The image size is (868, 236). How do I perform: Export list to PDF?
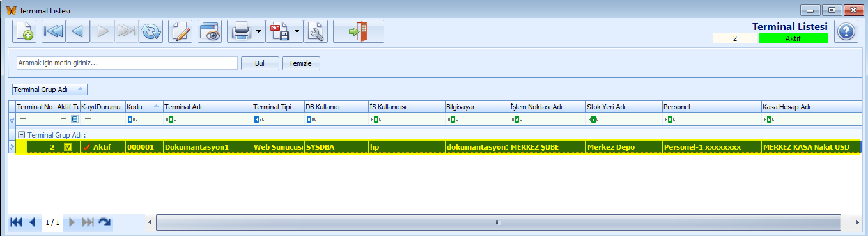coord(279,31)
